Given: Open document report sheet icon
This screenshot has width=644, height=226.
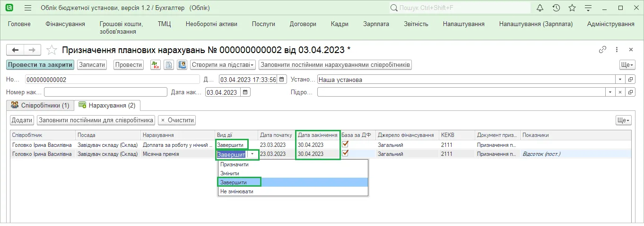Looking at the screenshot, I should [x=169, y=65].
